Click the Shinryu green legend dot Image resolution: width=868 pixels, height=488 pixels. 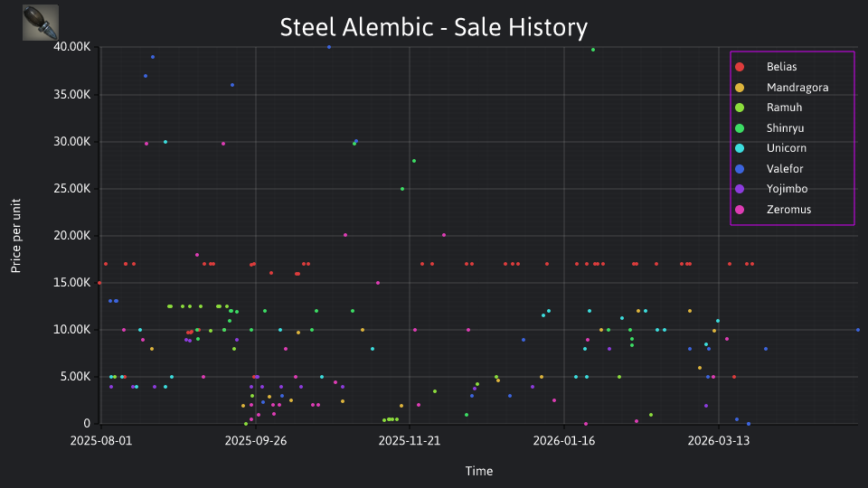pos(740,128)
